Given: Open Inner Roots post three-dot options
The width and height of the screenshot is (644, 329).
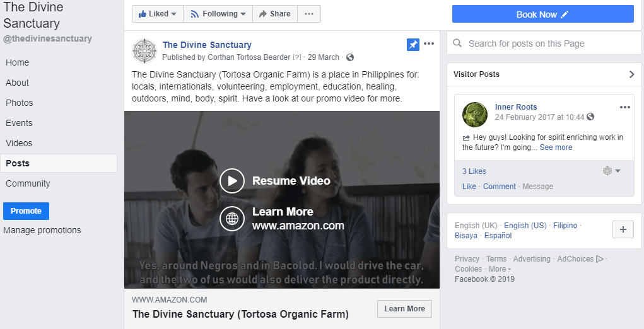Looking at the screenshot, I should 624,107.
